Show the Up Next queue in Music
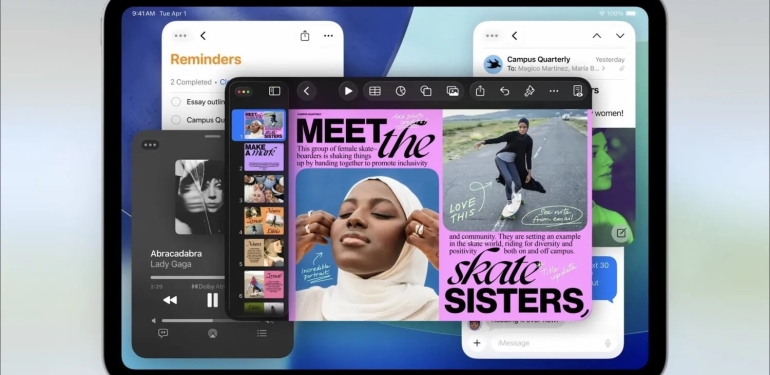Viewport: 770px width, 375px height. [262, 333]
